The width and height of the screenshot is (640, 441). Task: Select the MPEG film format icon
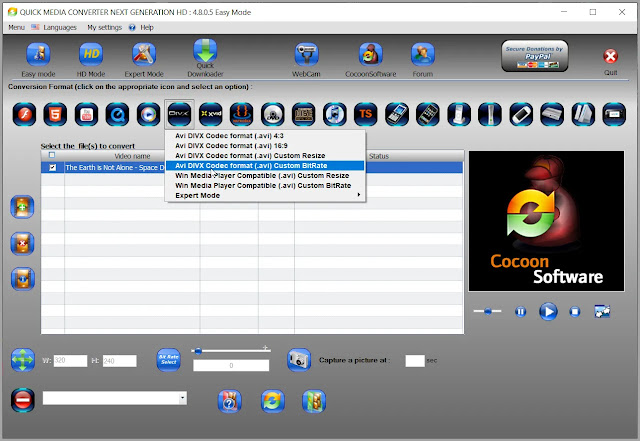pyautogui.click(x=304, y=114)
